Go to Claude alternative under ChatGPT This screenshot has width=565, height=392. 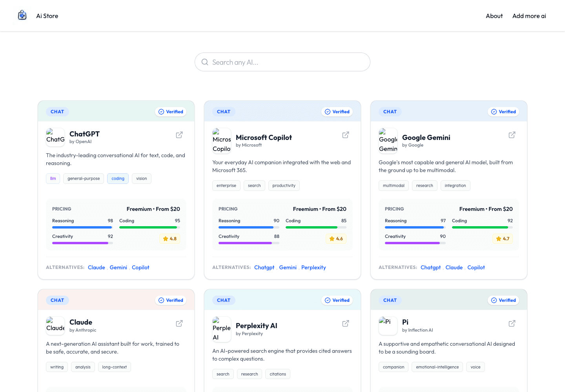click(97, 267)
